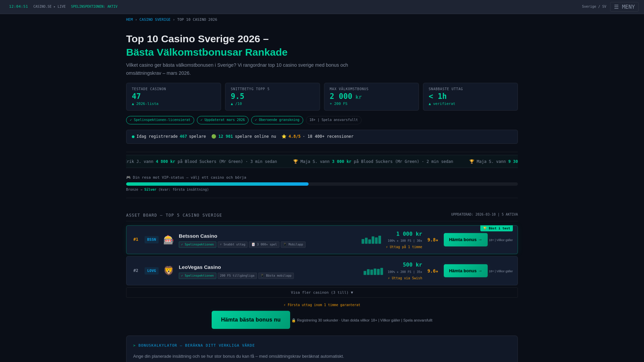Image resolution: width=644 pixels, height=362 pixels.
Task: Click the green circle beside 12 901
Action: [214, 136]
